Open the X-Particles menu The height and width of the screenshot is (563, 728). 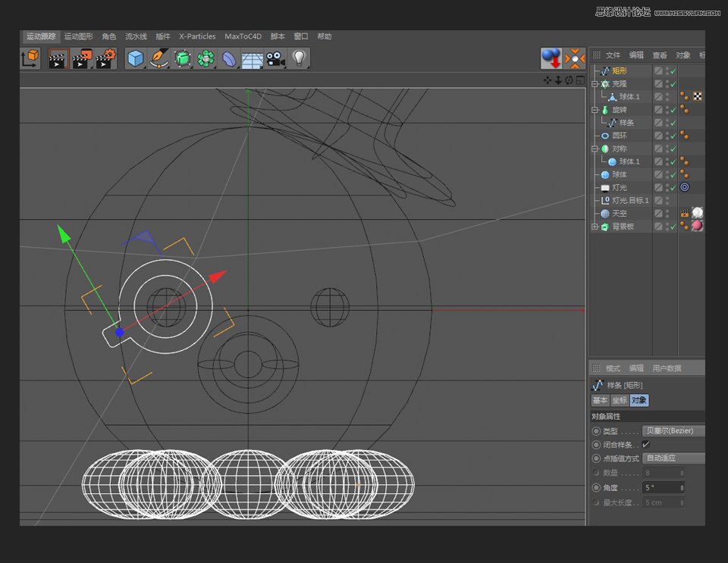[x=197, y=36]
